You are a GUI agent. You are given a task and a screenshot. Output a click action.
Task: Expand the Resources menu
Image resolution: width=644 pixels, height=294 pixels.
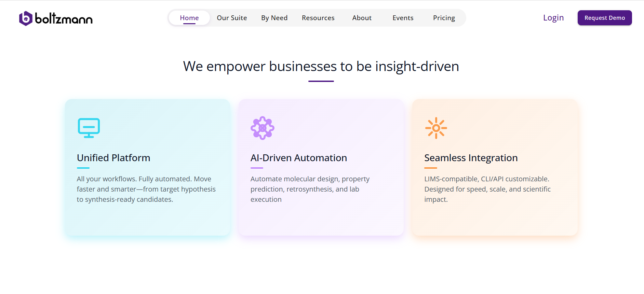click(318, 18)
